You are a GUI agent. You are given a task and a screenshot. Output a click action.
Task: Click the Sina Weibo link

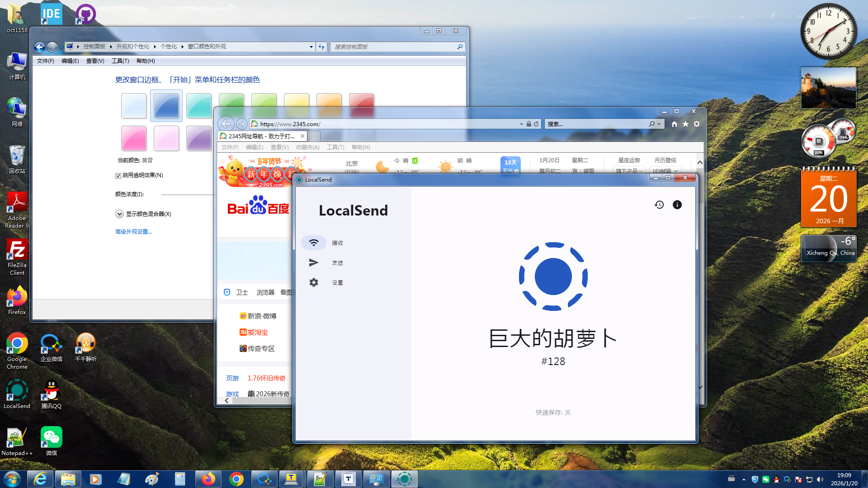click(261, 316)
